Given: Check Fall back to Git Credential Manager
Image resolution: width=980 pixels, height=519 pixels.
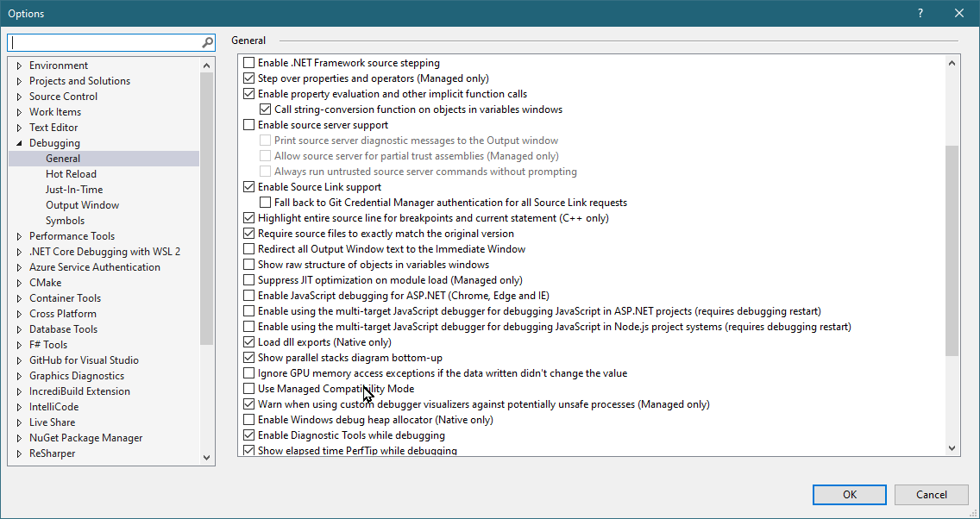Looking at the screenshot, I should (265, 203).
